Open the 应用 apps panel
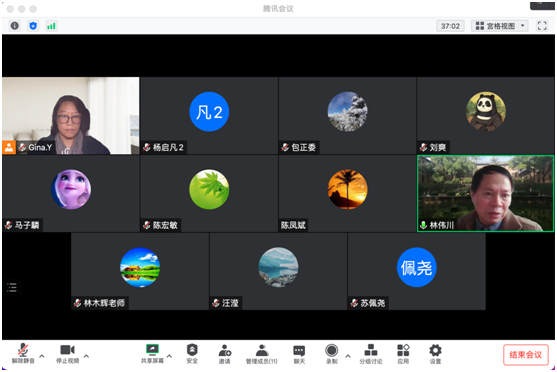Screen dimensions: 557x372 403,353
